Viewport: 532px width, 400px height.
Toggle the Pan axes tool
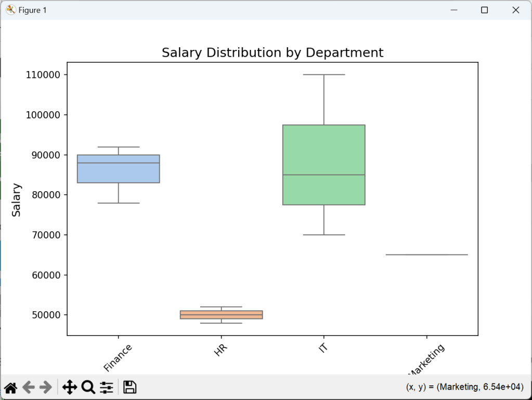[x=69, y=387]
